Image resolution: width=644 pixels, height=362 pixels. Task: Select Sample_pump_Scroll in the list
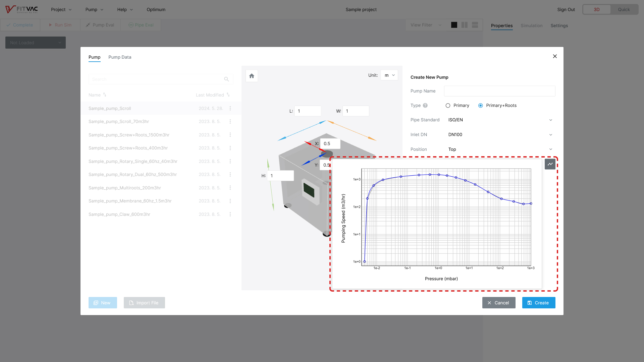[x=161, y=108]
